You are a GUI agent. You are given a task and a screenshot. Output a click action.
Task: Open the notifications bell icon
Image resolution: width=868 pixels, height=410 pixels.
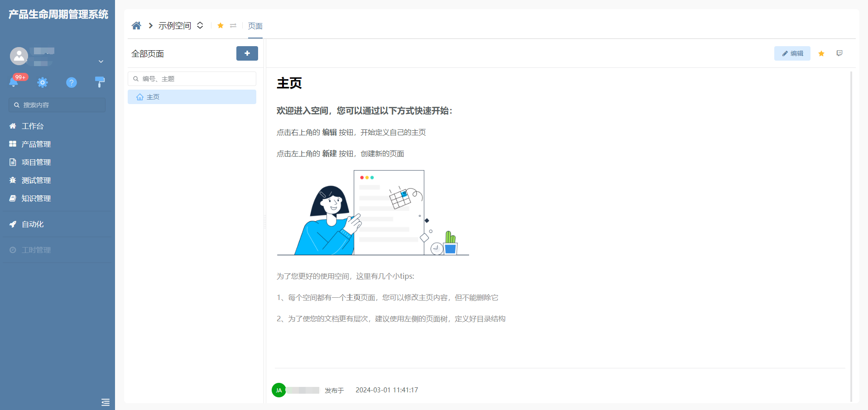click(14, 82)
